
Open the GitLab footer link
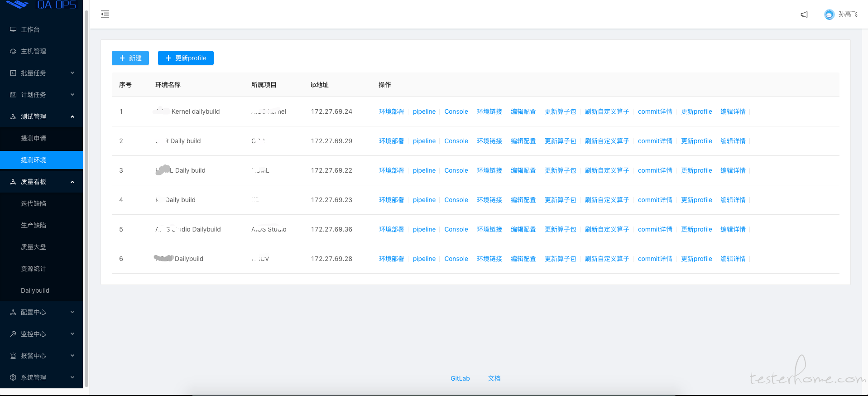(x=460, y=378)
